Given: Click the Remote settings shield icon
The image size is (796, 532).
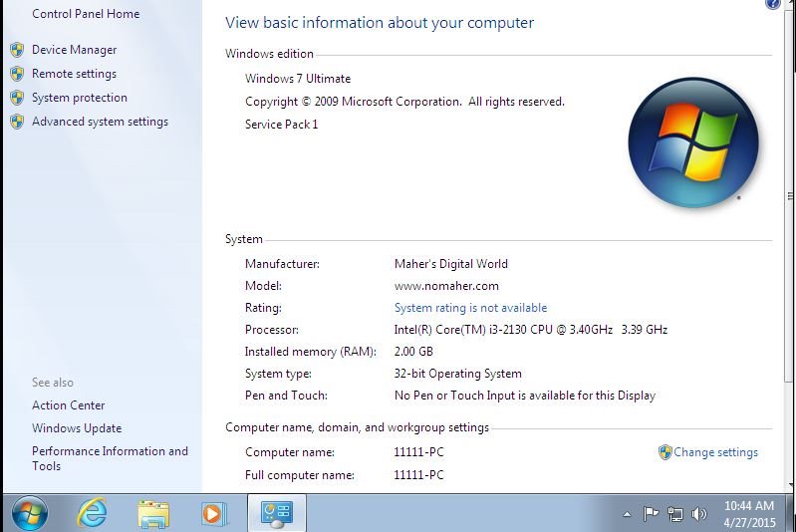Looking at the screenshot, I should coord(17,74).
